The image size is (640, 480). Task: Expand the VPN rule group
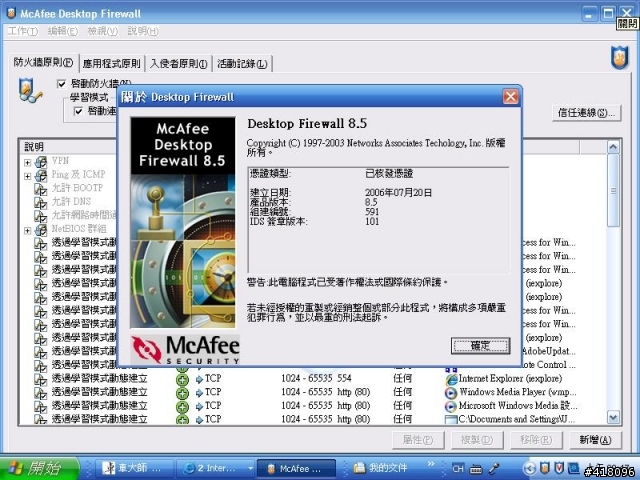pyautogui.click(x=27, y=162)
